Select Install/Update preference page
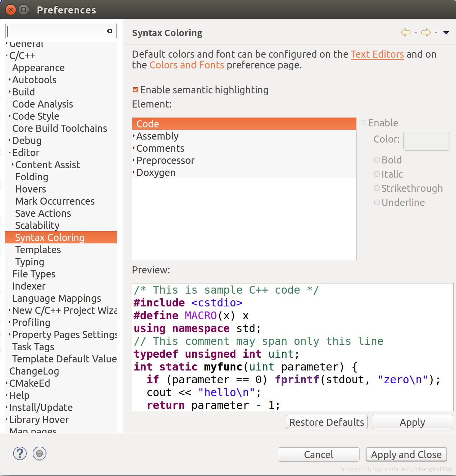 pos(41,408)
